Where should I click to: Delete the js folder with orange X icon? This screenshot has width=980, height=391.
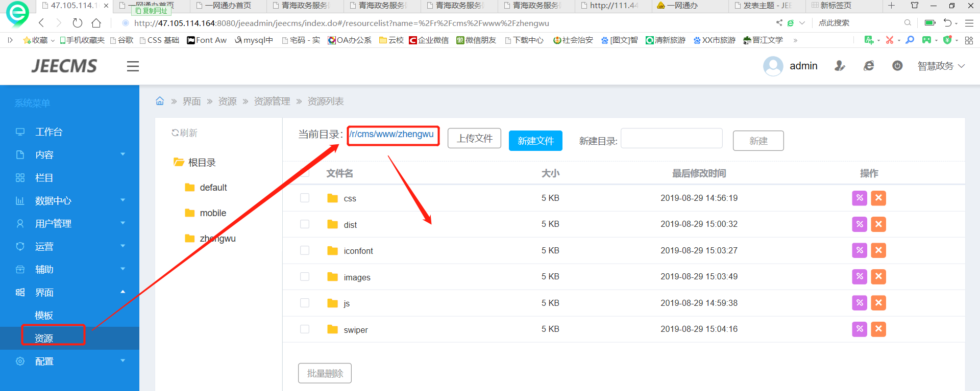click(x=878, y=303)
